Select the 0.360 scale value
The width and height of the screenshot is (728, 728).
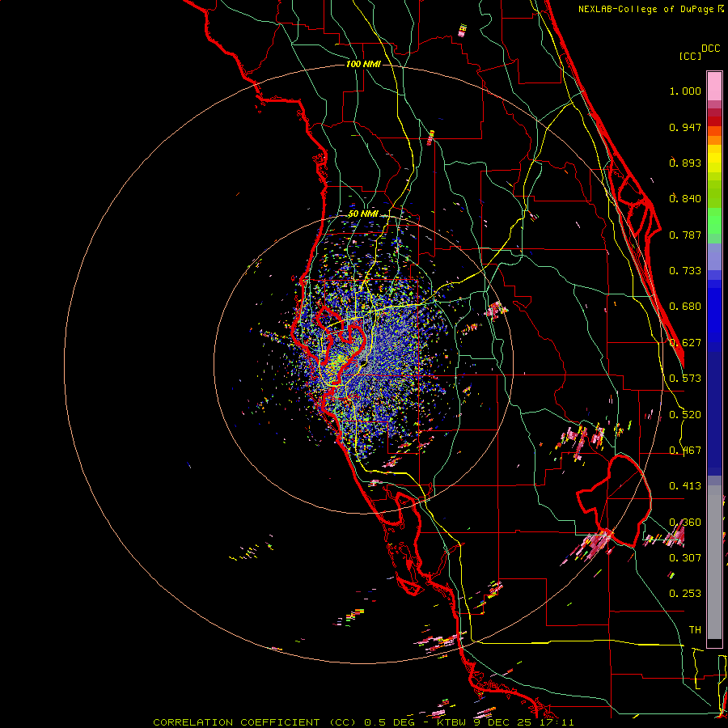click(x=685, y=523)
